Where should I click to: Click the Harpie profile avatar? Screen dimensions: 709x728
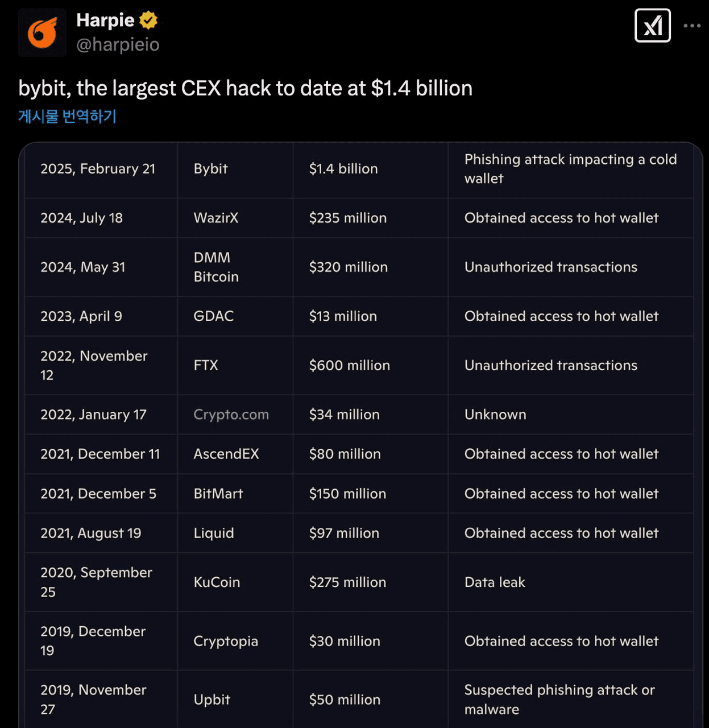point(43,32)
